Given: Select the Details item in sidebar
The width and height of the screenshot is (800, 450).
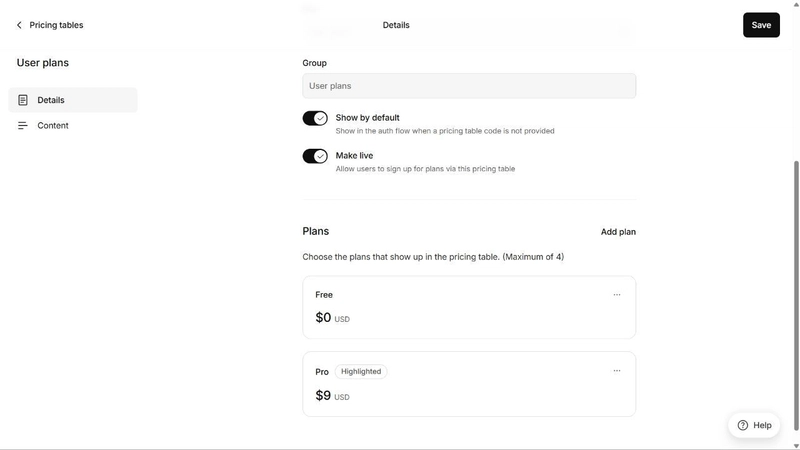Looking at the screenshot, I should tap(73, 100).
